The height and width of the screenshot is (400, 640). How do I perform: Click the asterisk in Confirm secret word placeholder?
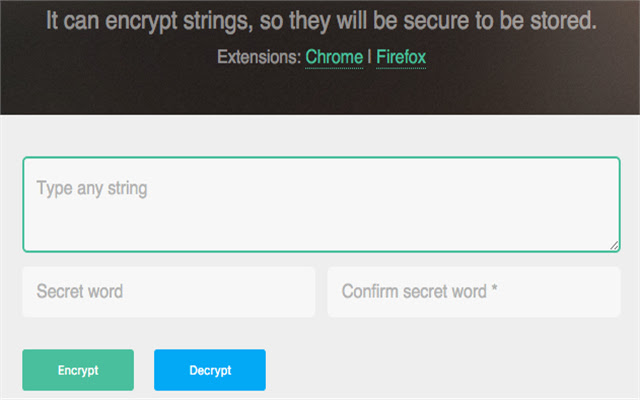(x=494, y=292)
